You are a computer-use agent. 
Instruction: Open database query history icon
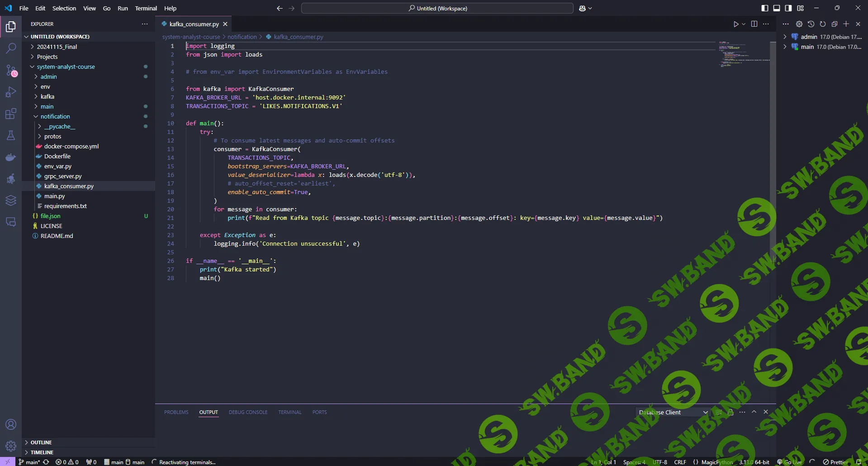tap(811, 24)
